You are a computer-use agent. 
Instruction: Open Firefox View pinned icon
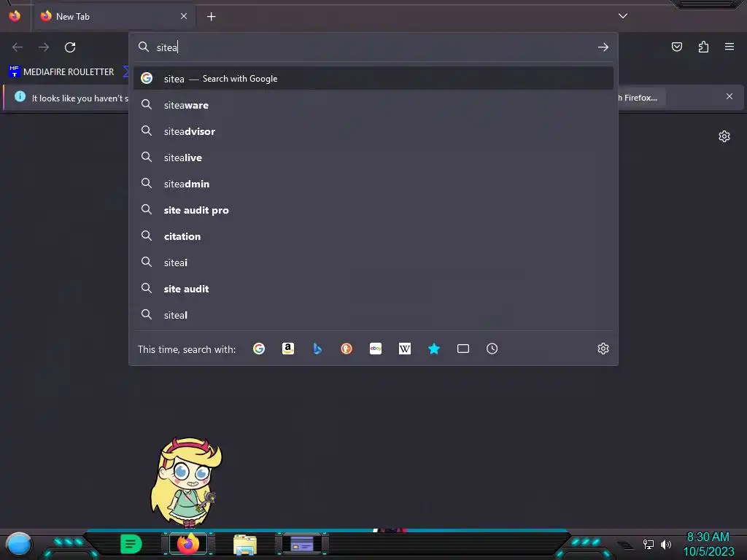pos(15,16)
